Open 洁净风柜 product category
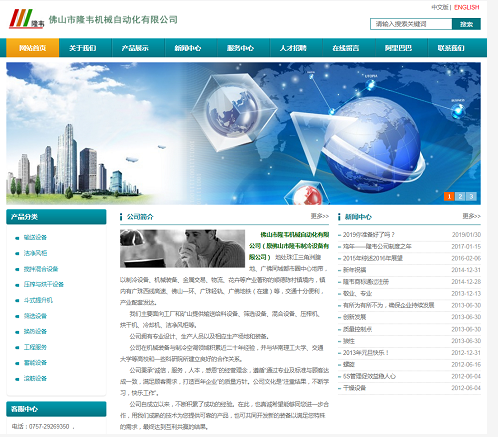Screen dimensions: 498x437 35,253
